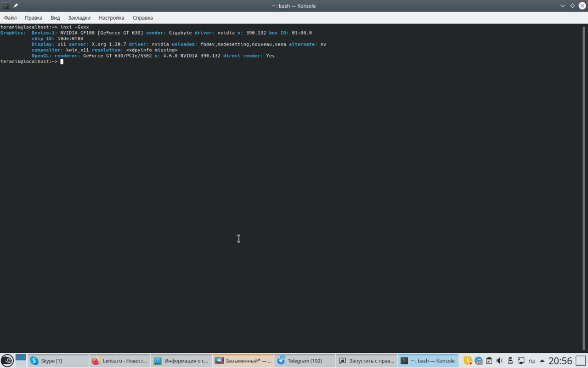The width and height of the screenshot is (588, 368).
Task: Click the 20:56 clock
Action: point(560,361)
